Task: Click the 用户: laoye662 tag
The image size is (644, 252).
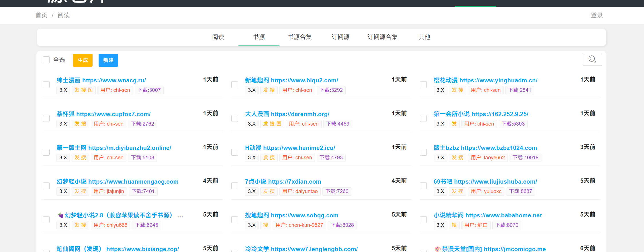Action: click(488, 158)
